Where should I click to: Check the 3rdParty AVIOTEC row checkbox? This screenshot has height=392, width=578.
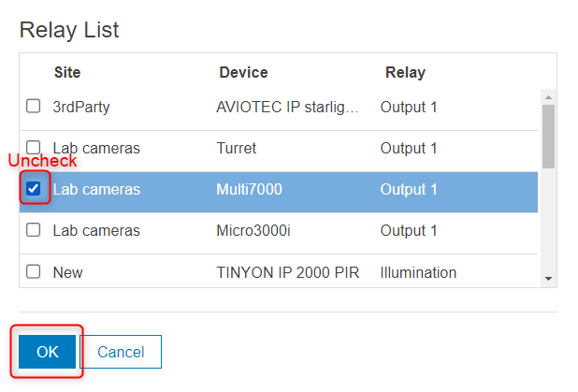[x=34, y=107]
